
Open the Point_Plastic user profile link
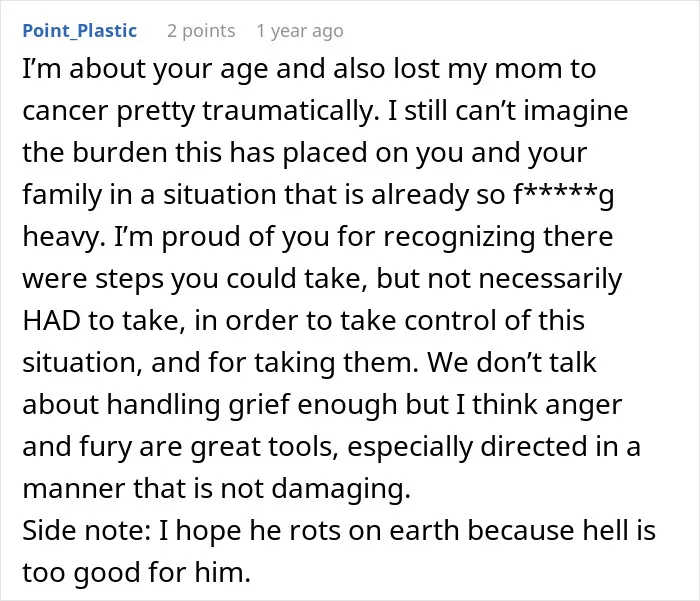79,31
